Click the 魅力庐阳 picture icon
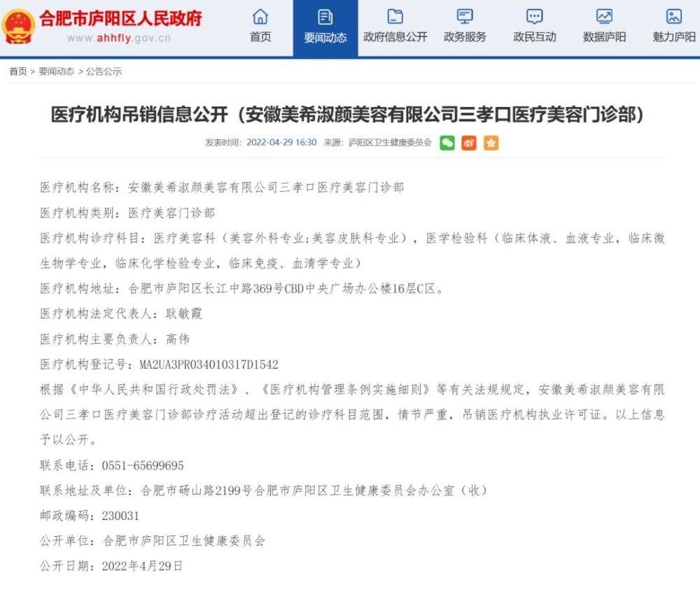700x590 pixels. pyautogui.click(x=673, y=17)
